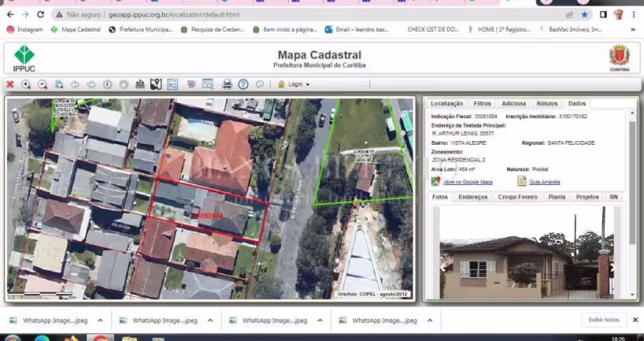The height and width of the screenshot is (341, 644).
Task: Click the highlighted red lot on map
Action: tap(208, 211)
